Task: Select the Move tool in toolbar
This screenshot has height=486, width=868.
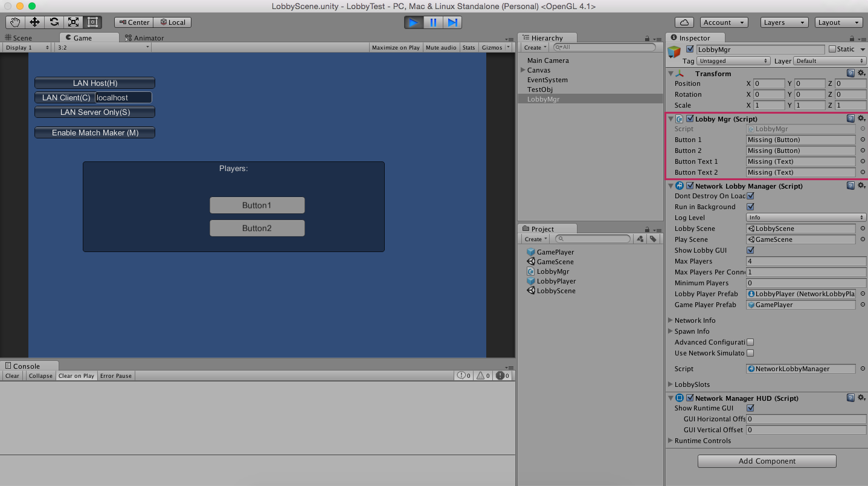Action: point(34,22)
